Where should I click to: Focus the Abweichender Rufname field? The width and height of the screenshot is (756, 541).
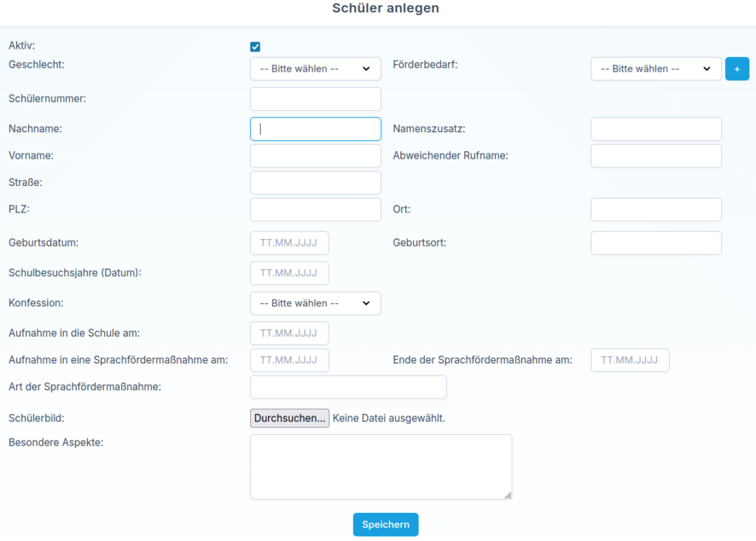(656, 156)
